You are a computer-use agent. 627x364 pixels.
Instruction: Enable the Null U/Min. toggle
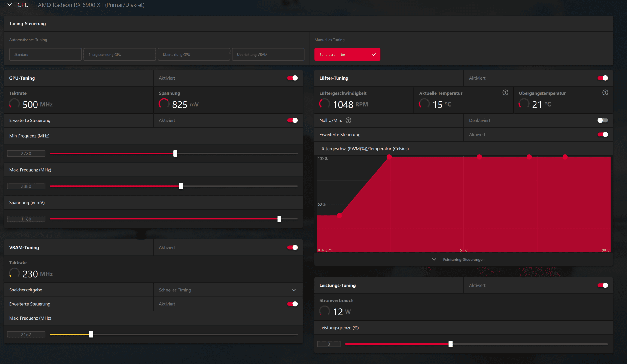(602, 120)
